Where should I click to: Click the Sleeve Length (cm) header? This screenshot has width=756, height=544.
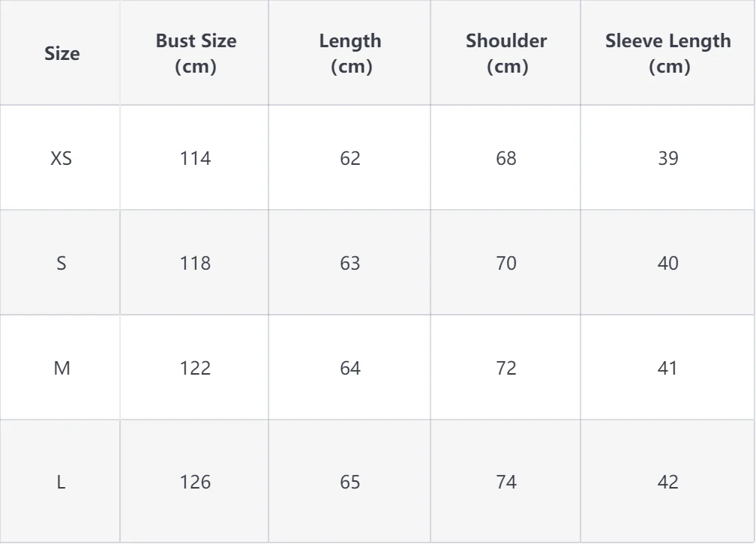click(668, 53)
